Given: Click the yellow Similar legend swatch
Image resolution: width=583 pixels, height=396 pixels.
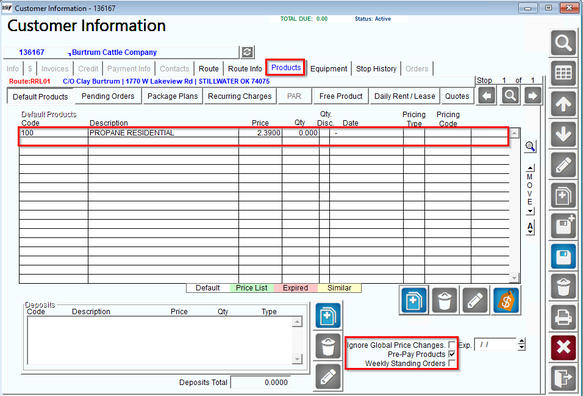Looking at the screenshot, I should (x=339, y=288).
